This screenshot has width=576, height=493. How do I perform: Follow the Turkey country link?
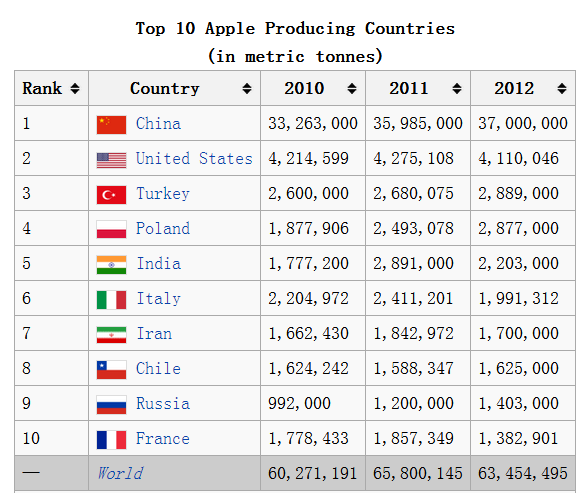pos(163,194)
